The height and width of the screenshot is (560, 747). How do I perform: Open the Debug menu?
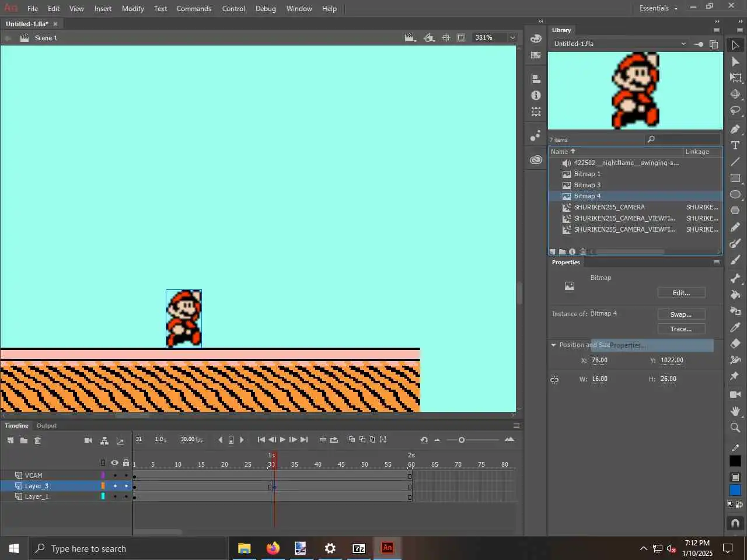tap(266, 8)
